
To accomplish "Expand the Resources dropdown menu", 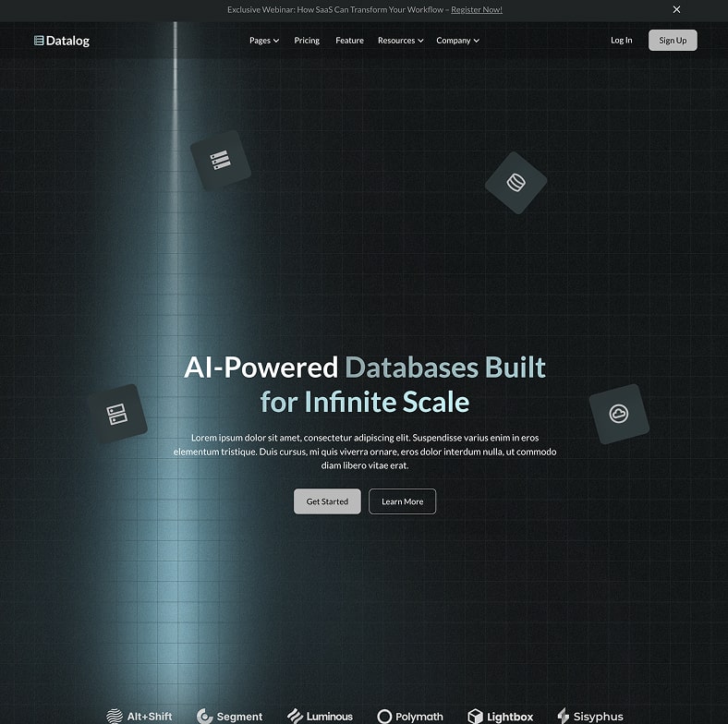I will pyautogui.click(x=401, y=41).
